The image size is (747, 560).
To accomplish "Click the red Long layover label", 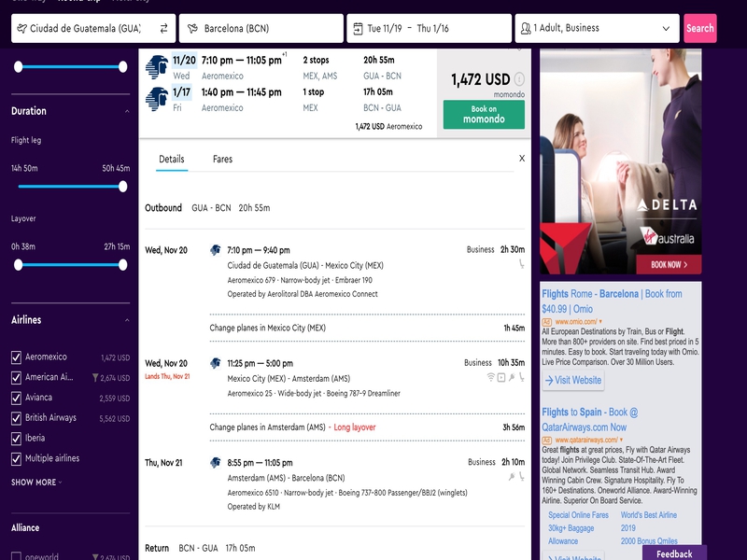I will point(355,427).
